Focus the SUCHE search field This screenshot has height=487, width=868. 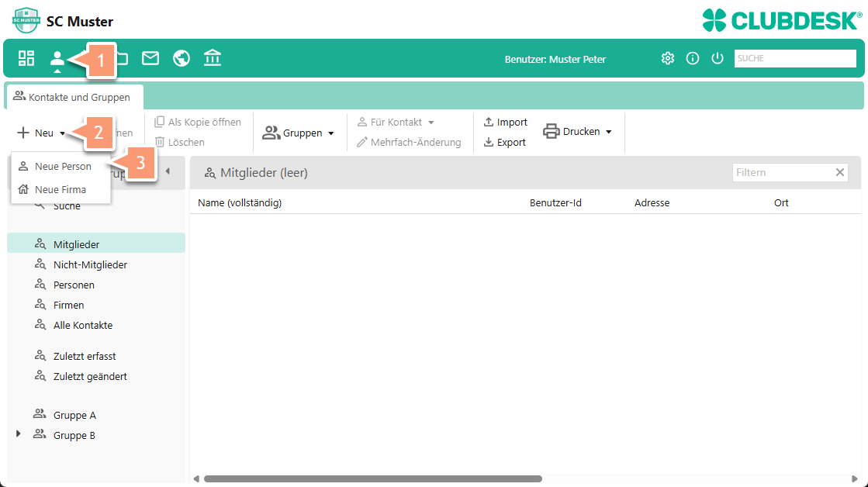click(795, 58)
